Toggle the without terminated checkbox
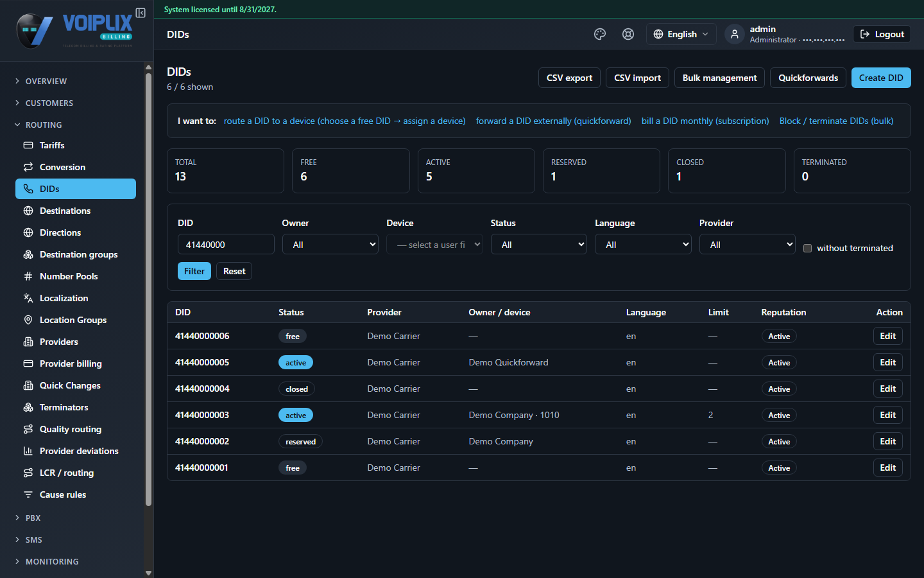This screenshot has width=924, height=578. pyautogui.click(x=808, y=249)
